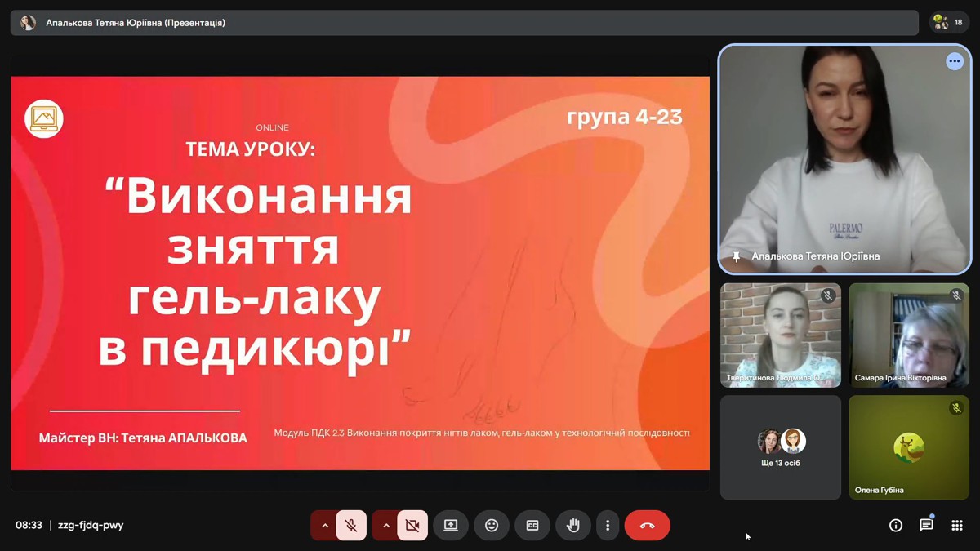
Task: Toggle the disabled camera button
Action: (412, 526)
